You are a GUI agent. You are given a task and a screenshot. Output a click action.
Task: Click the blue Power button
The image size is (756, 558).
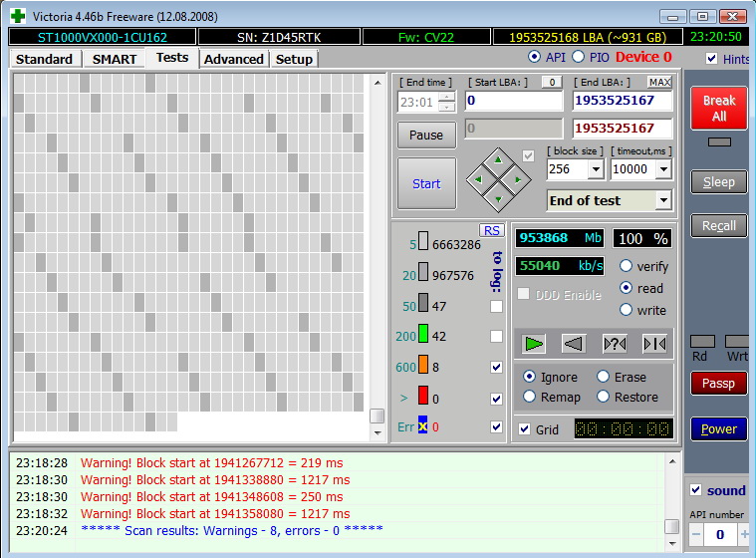719,428
